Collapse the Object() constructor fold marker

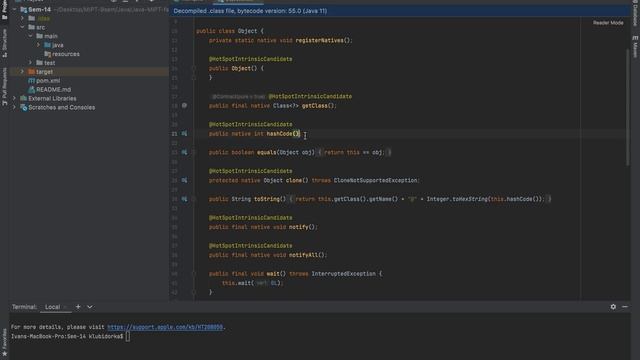point(194,69)
